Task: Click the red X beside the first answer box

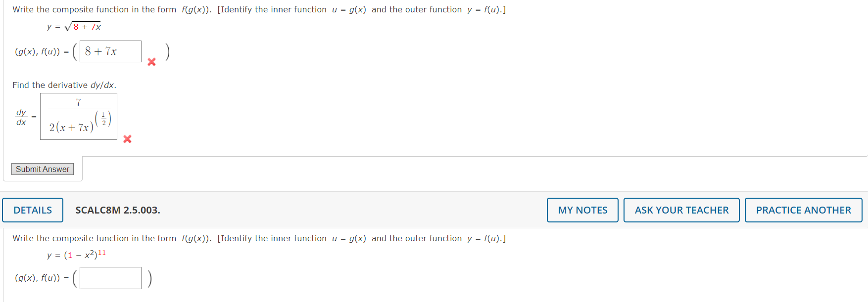Action: click(x=151, y=62)
